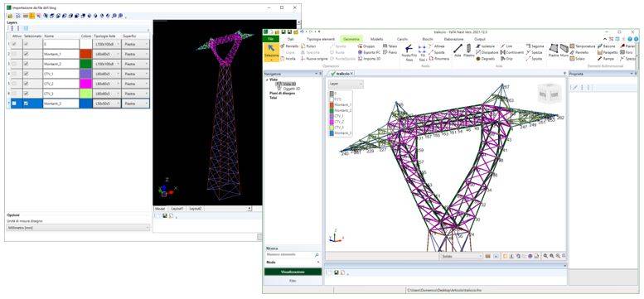Toggle Attivo checkbox for Montanti_1 row
Image resolution: width=644 pixels, height=299 pixels.
14,54
